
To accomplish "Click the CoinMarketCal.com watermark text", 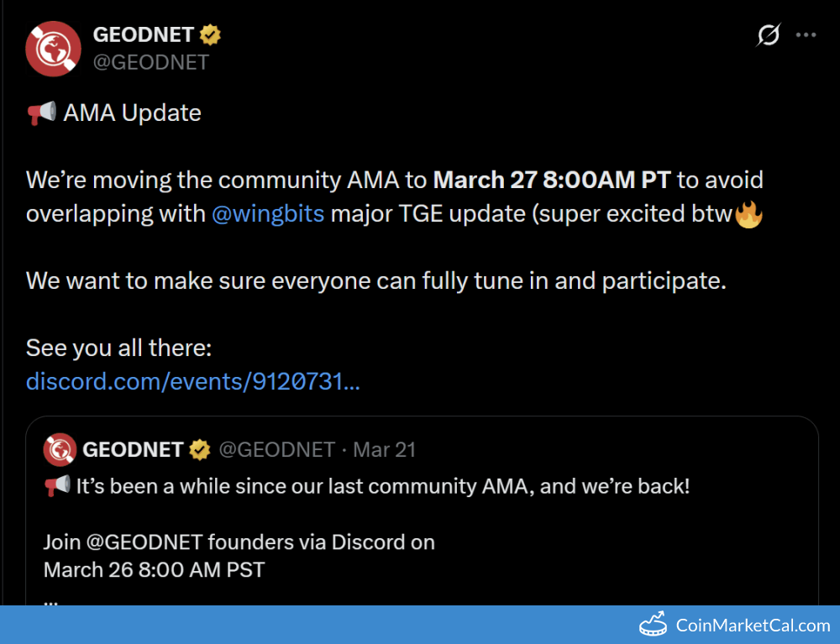I will coord(753,626).
